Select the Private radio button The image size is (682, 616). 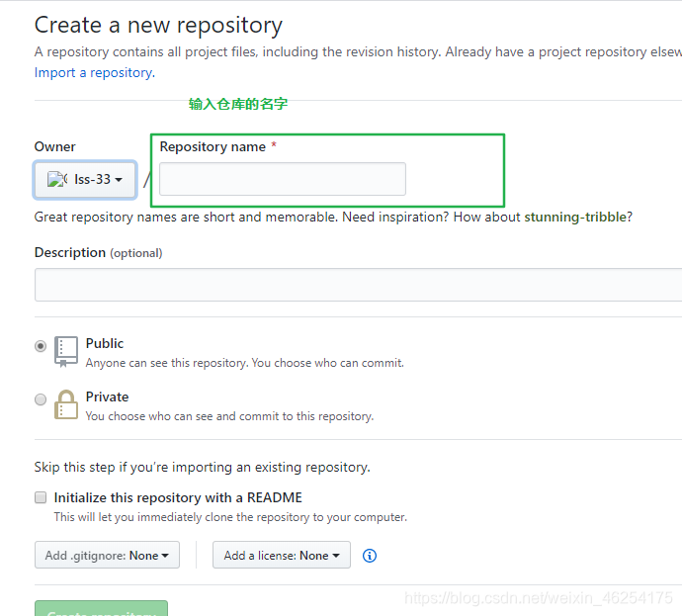(x=41, y=399)
